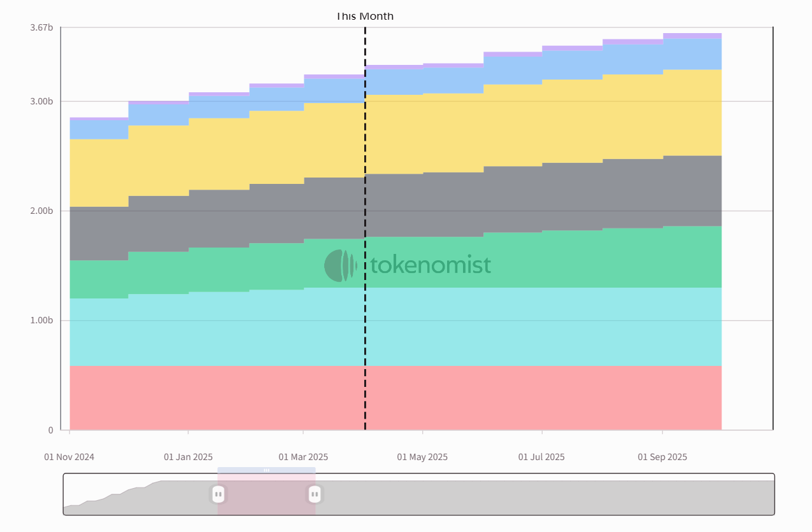The width and height of the screenshot is (812, 532).
Task: Select the light cyan band in chart
Action: [x=395, y=328]
